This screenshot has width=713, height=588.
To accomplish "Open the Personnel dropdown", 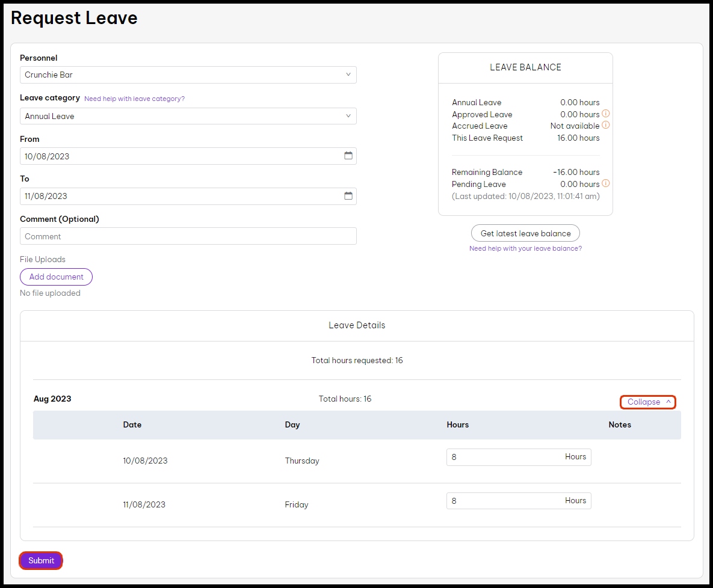I will tap(188, 75).
